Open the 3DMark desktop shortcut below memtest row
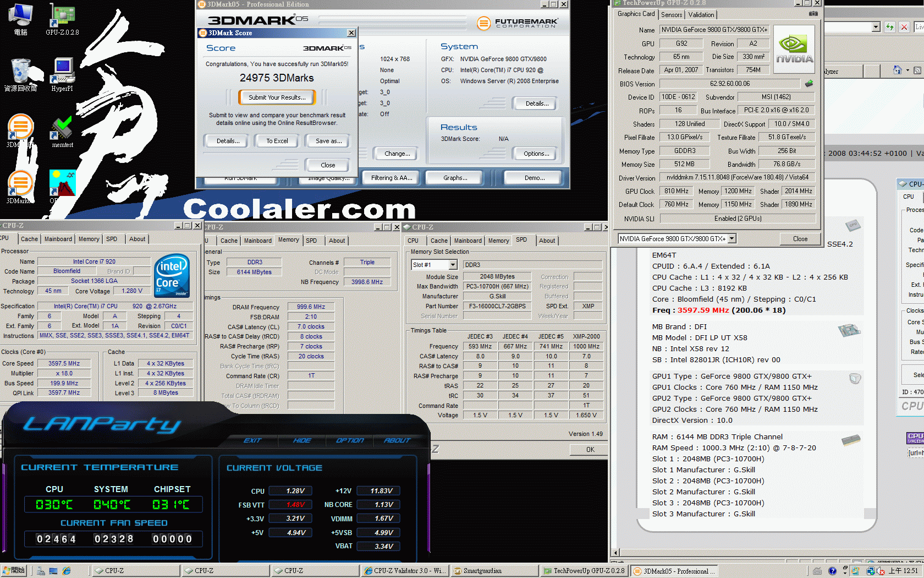Screen dimensions: 924x578 [x=20, y=187]
